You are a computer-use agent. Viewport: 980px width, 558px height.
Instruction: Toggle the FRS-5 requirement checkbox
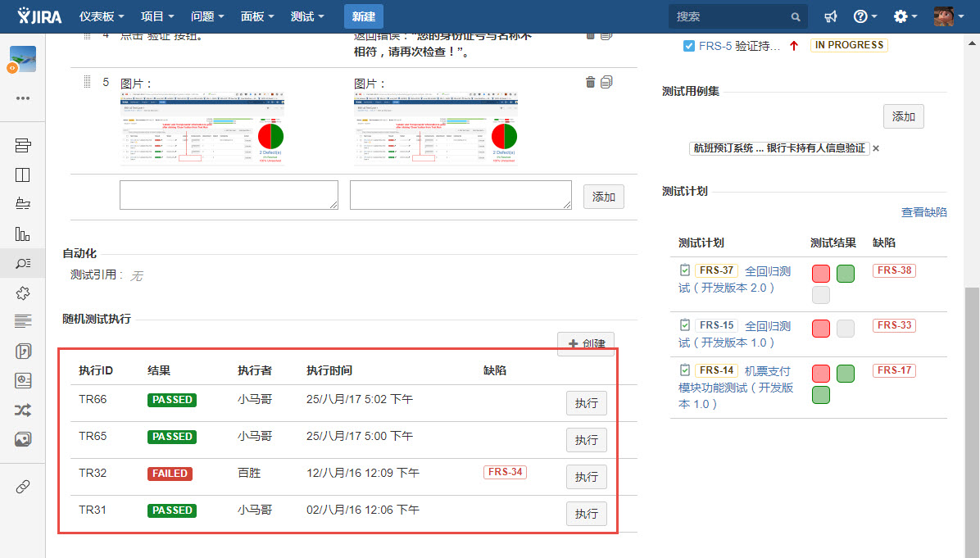(x=689, y=46)
